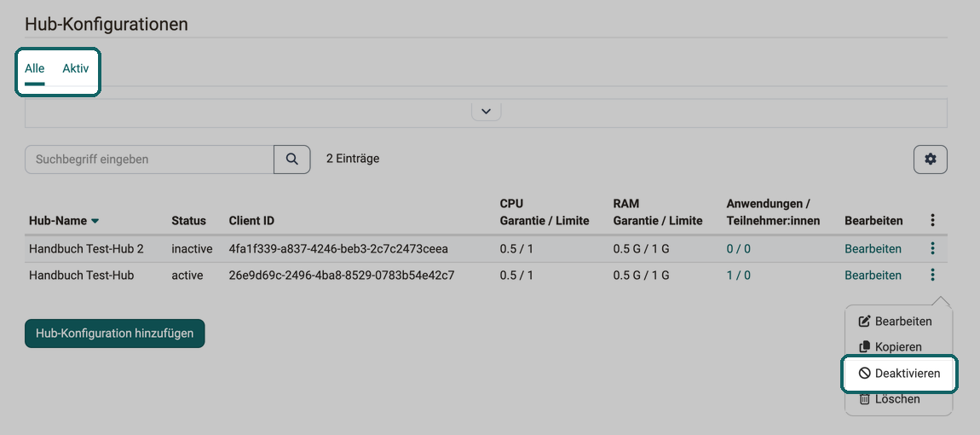The width and height of the screenshot is (980, 435).
Task: Click Hub-Konfiguration hinzufügen button
Action: tap(115, 333)
